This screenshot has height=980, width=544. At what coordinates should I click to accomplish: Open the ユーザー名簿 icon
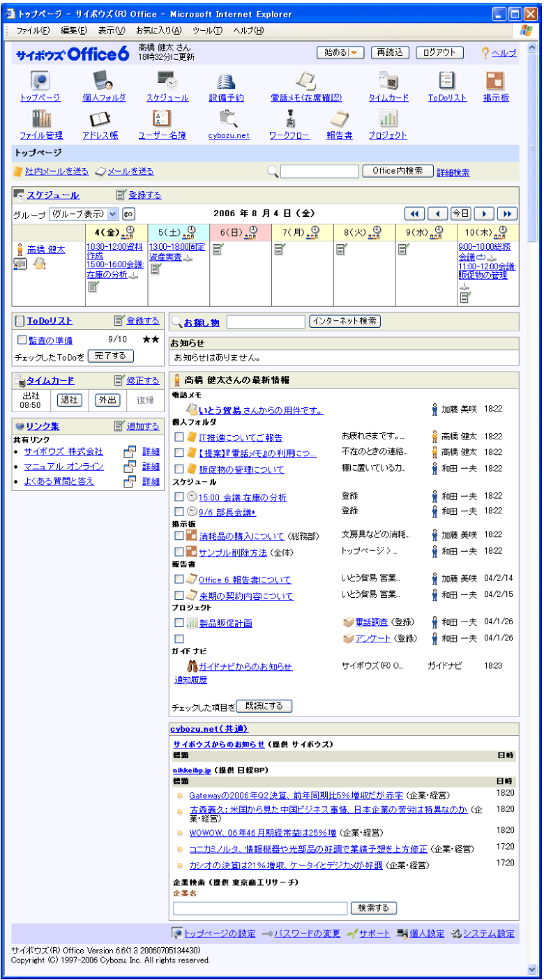point(162,118)
